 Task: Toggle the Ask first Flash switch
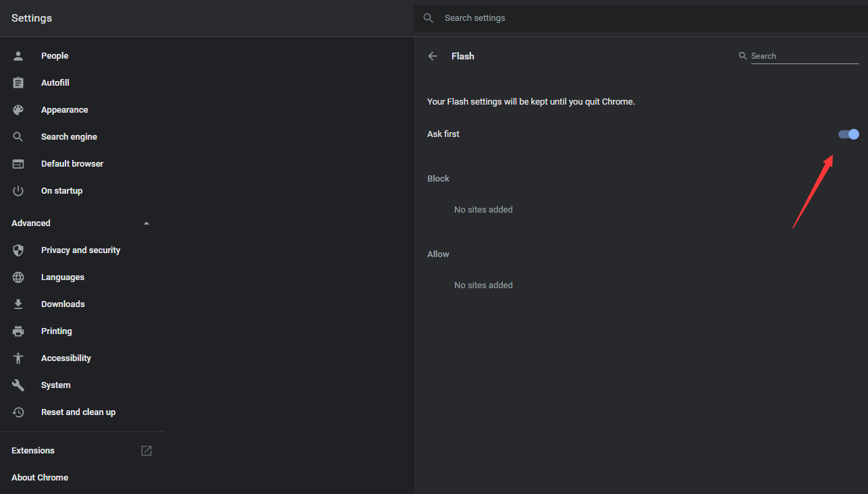point(848,134)
